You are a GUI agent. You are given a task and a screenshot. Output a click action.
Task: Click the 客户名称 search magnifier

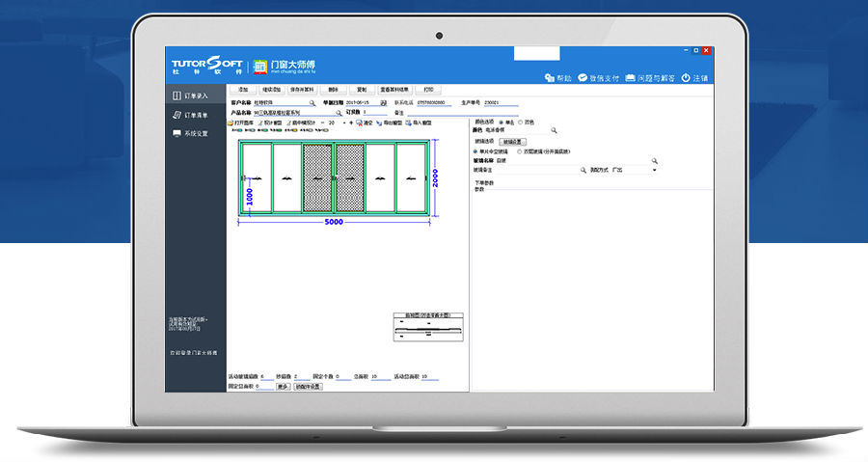tap(312, 103)
